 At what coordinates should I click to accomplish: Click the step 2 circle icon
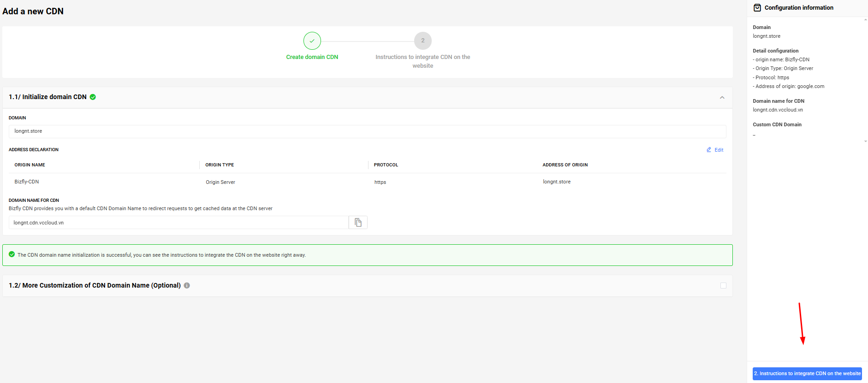click(x=423, y=41)
